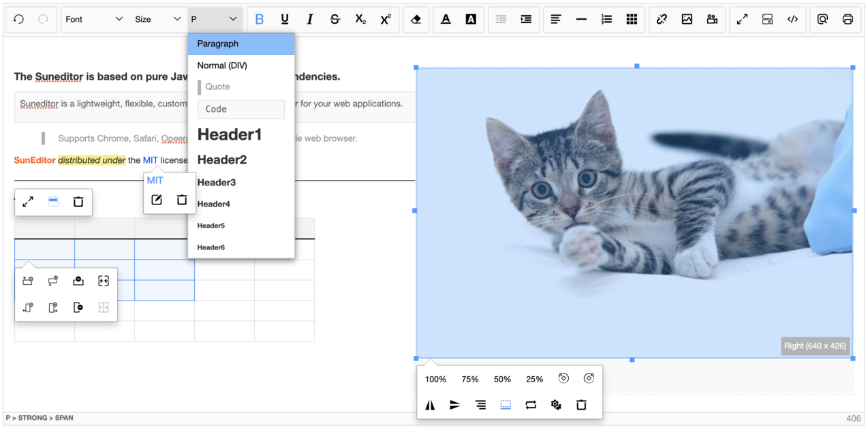Viewport: 868px width, 428px height.
Task: Click the delete icon in the MIT popup
Action: click(x=182, y=200)
